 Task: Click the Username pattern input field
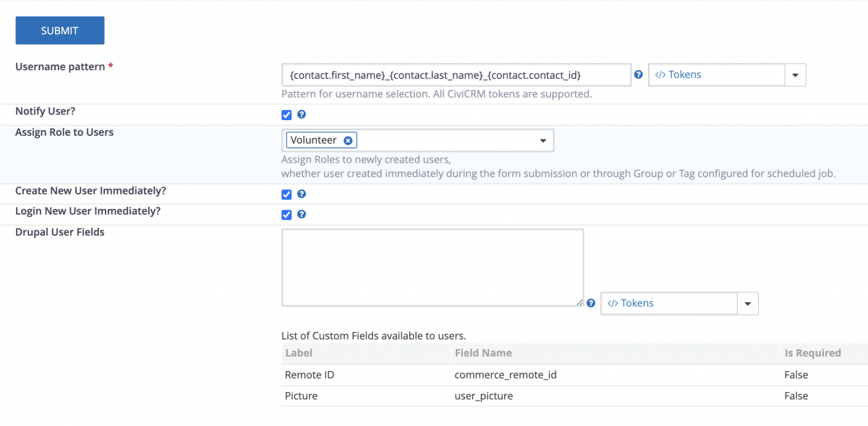tap(456, 74)
